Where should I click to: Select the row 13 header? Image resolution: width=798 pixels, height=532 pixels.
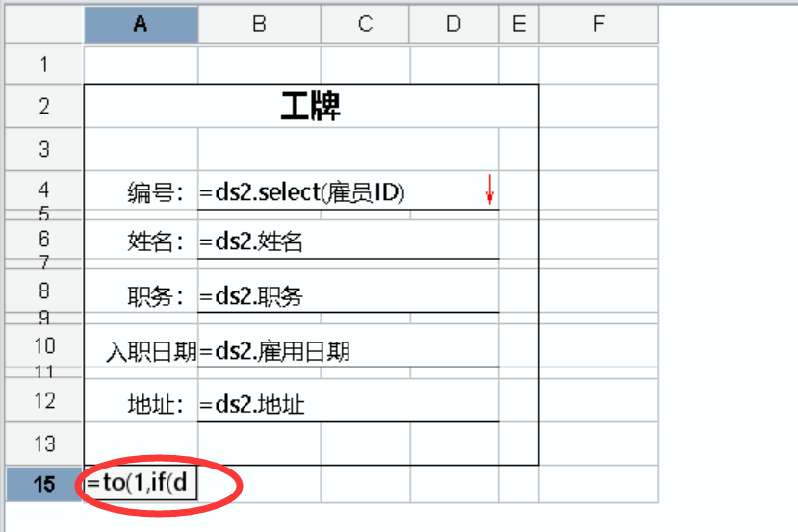click(44, 443)
